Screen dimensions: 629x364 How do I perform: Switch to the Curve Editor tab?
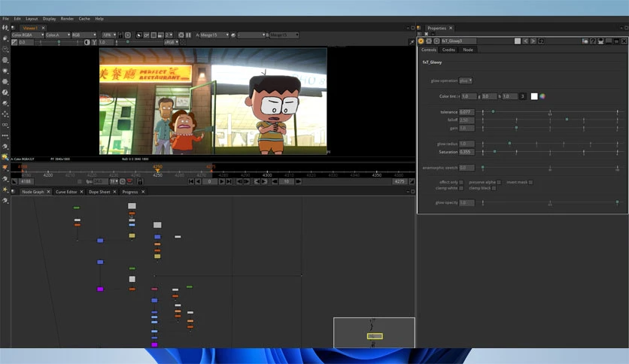coord(66,192)
